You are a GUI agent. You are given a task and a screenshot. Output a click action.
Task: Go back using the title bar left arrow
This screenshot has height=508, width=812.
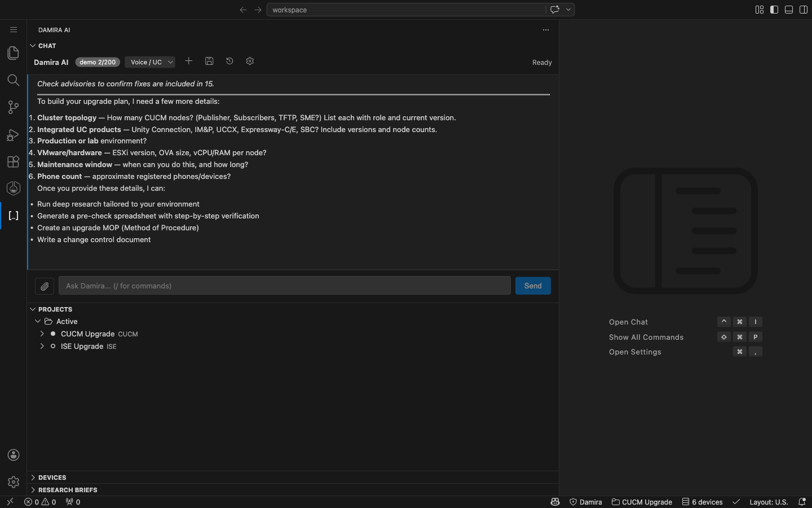coord(243,10)
